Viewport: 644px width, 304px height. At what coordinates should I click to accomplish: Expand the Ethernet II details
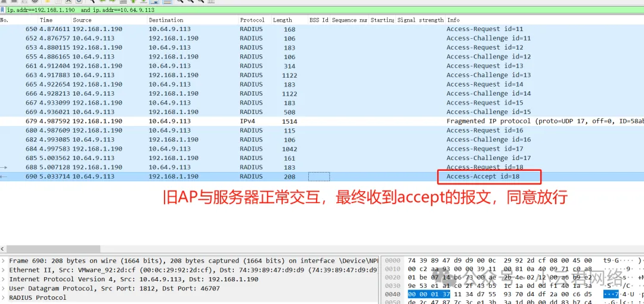(x=4, y=270)
